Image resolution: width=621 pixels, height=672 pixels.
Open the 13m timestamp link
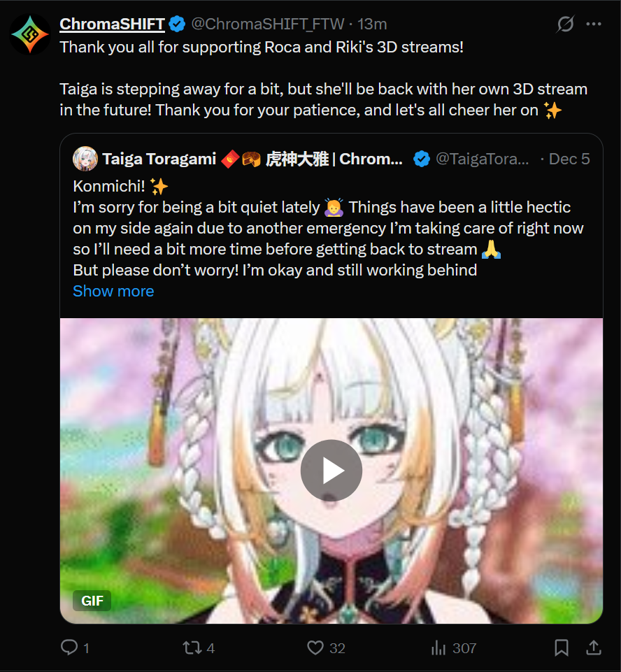click(372, 24)
